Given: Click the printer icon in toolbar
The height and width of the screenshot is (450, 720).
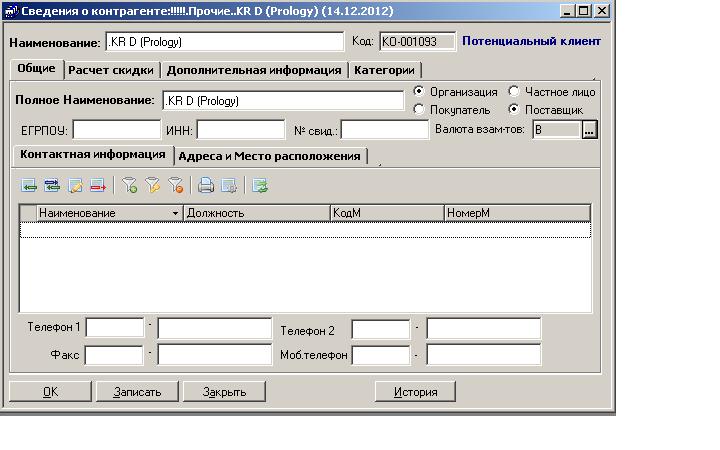Looking at the screenshot, I should [x=206, y=185].
